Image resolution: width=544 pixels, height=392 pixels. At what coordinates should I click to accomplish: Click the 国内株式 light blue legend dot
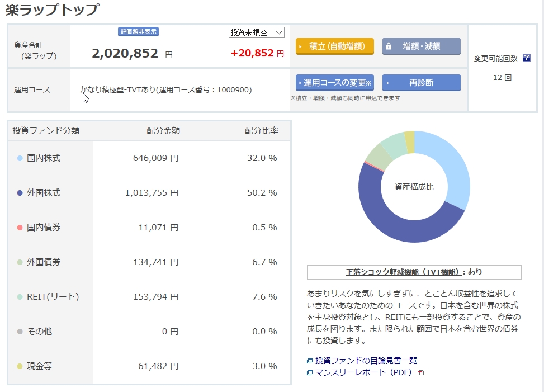20,158
